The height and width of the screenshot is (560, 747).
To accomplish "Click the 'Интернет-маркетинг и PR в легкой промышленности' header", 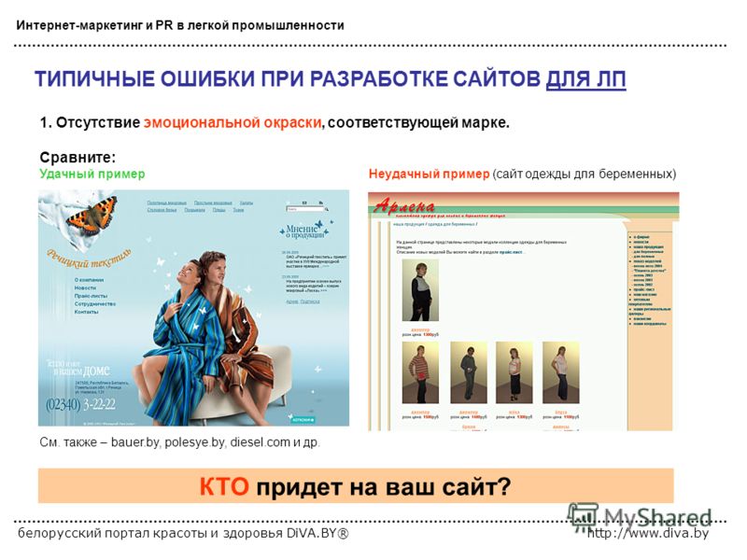I will point(180,25).
